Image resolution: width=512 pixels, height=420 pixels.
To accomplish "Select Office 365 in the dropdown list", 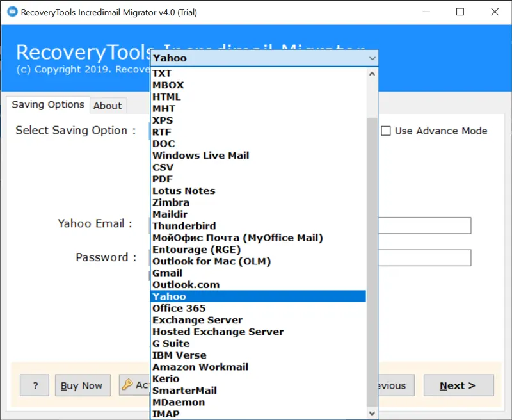I will pyautogui.click(x=179, y=309).
